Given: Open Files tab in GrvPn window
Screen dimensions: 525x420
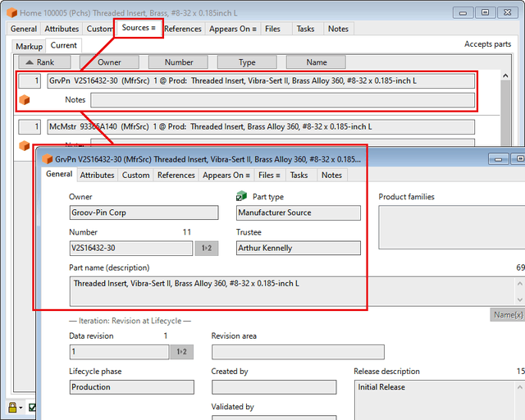Looking at the screenshot, I should (x=269, y=176).
